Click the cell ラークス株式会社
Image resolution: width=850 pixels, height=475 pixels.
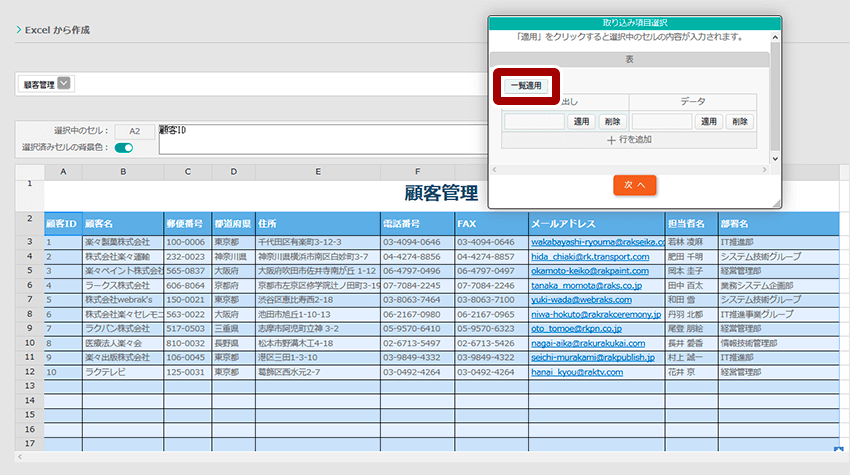(x=123, y=285)
